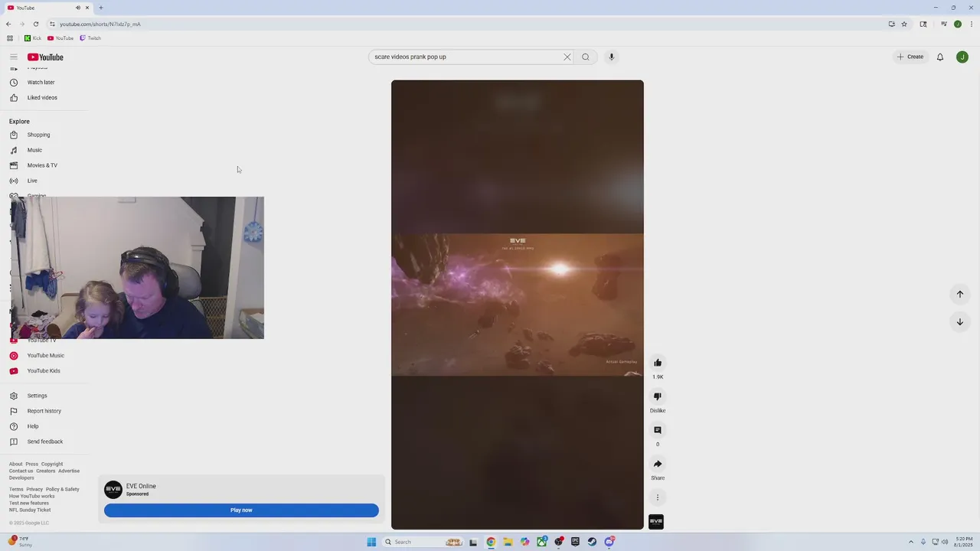This screenshot has width=980, height=551.
Task: Go to YouTube home via the logo
Action: (x=45, y=57)
